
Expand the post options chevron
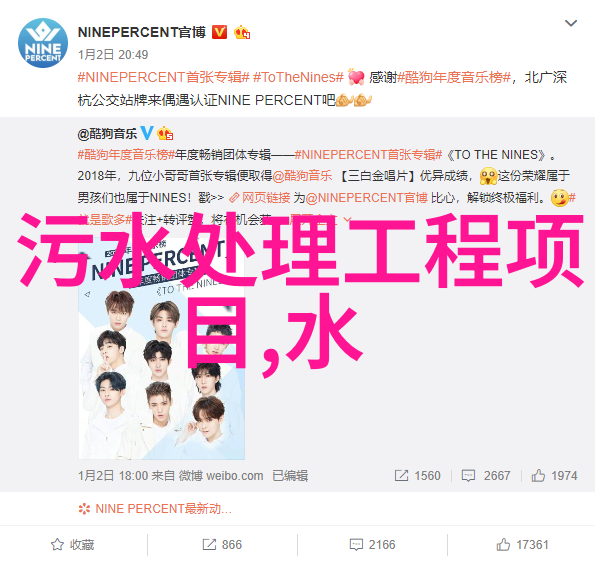pos(571,24)
